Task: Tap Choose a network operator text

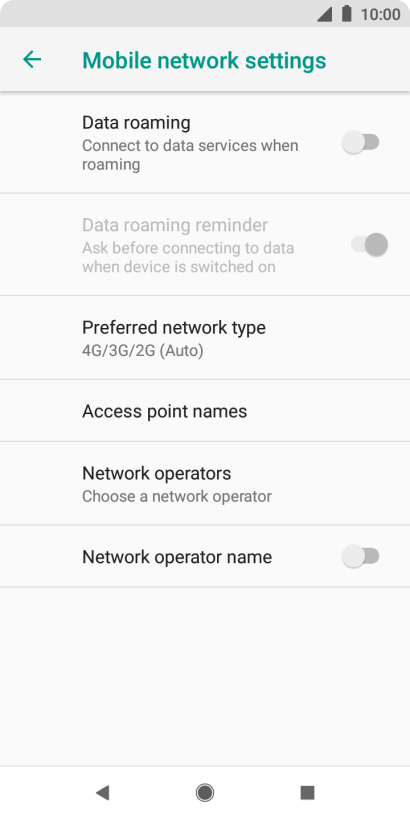Action: pyautogui.click(x=177, y=496)
